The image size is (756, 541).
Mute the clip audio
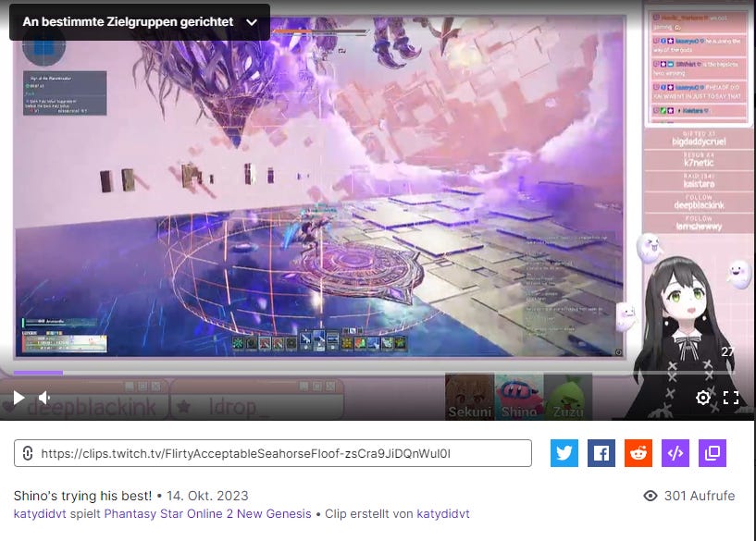44,398
